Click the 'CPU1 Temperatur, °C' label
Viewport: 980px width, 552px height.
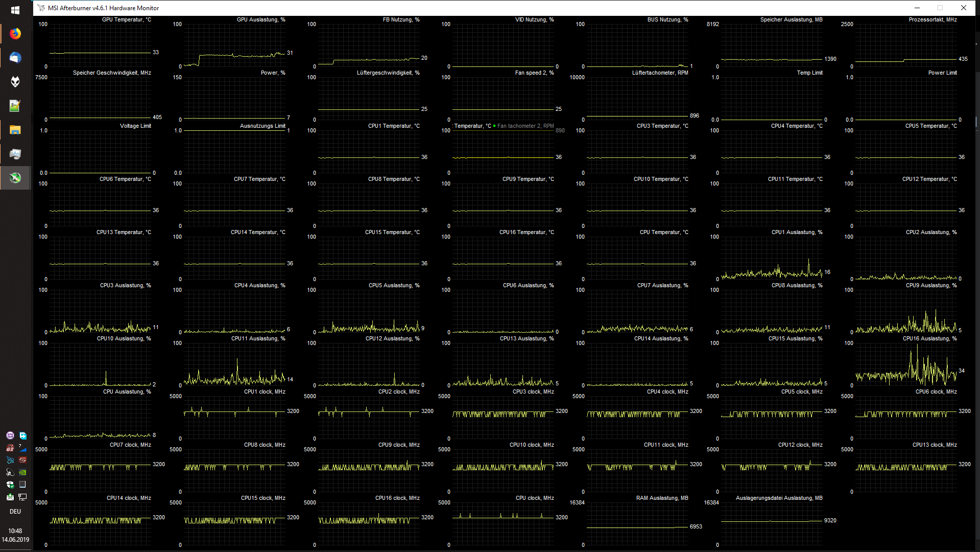point(394,126)
